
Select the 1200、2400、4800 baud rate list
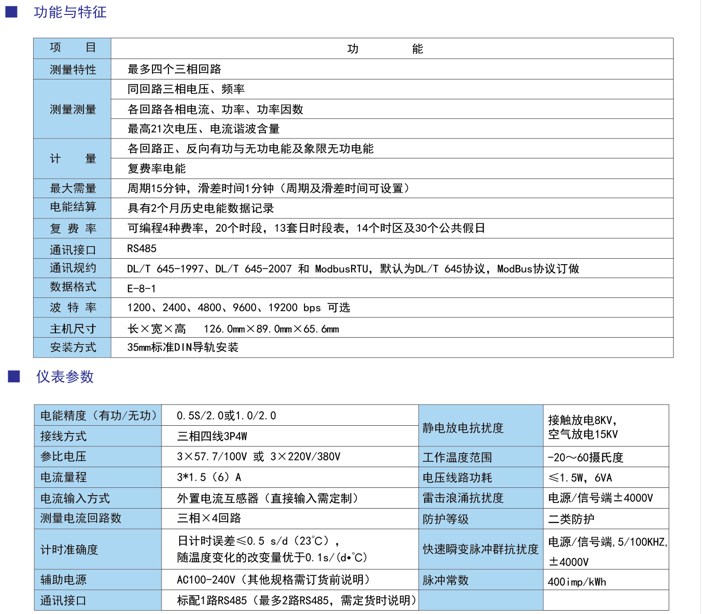239,307
